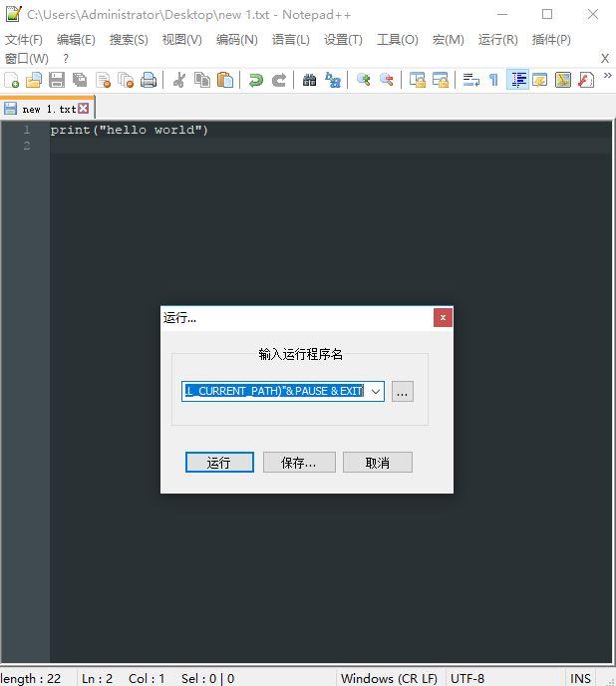Viewport: 616px width, 686px height.
Task: Open the Function List toolbar icon
Action: 586,80
